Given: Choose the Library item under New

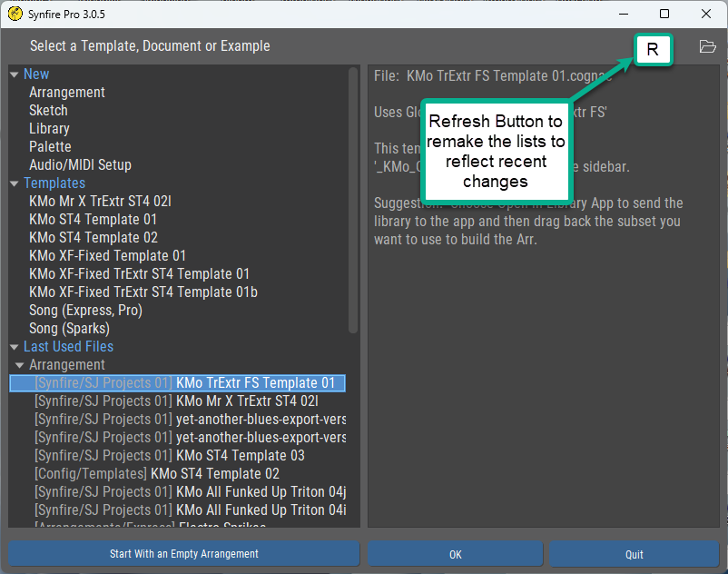Looking at the screenshot, I should click(x=49, y=129).
